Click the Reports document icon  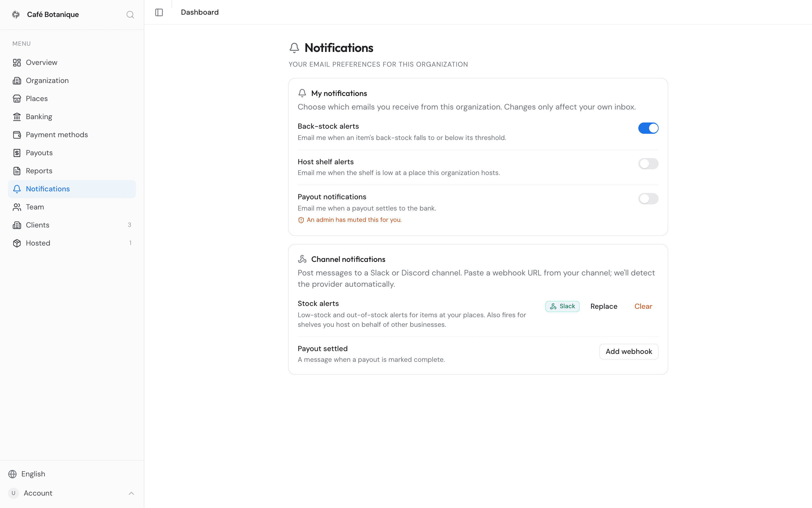[17, 171]
